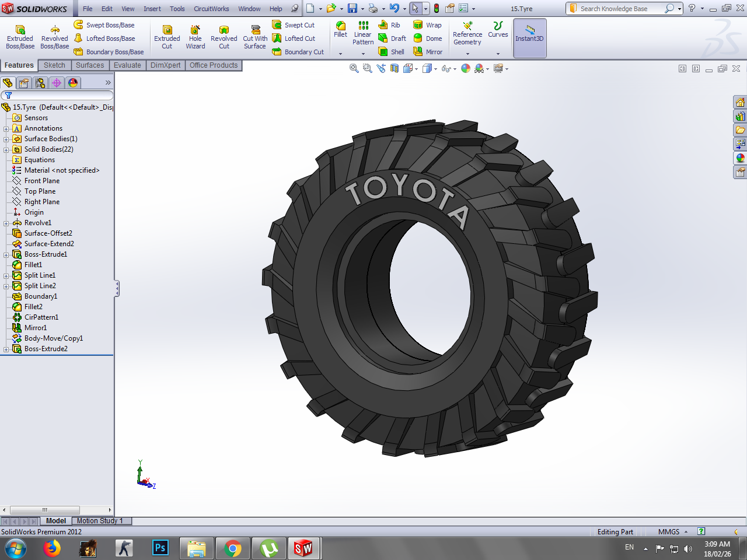
Task: Select the Draft feature
Action: pos(392,38)
